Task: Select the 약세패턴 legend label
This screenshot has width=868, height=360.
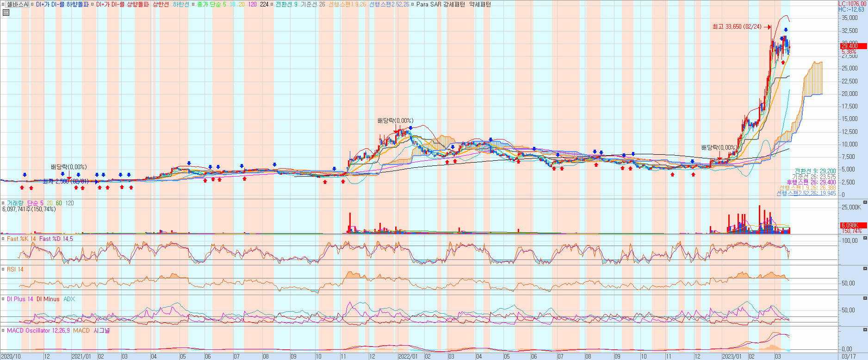Action: pos(480,4)
